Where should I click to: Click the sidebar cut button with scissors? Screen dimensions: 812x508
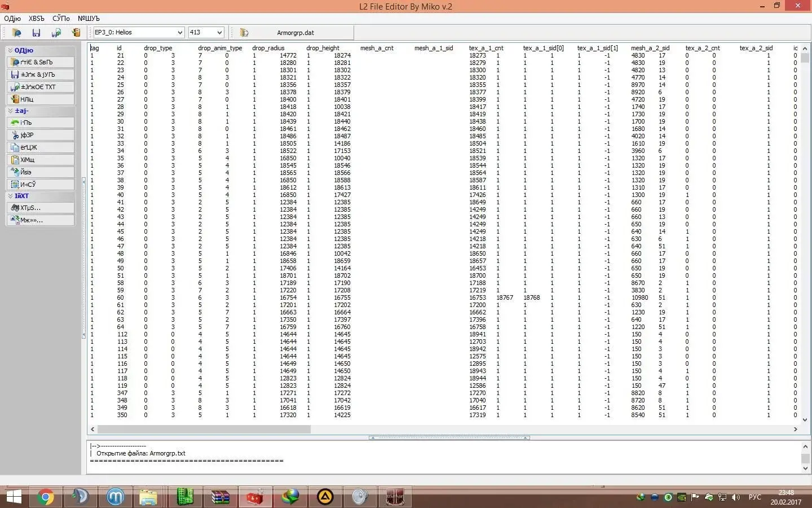pyautogui.click(x=41, y=135)
